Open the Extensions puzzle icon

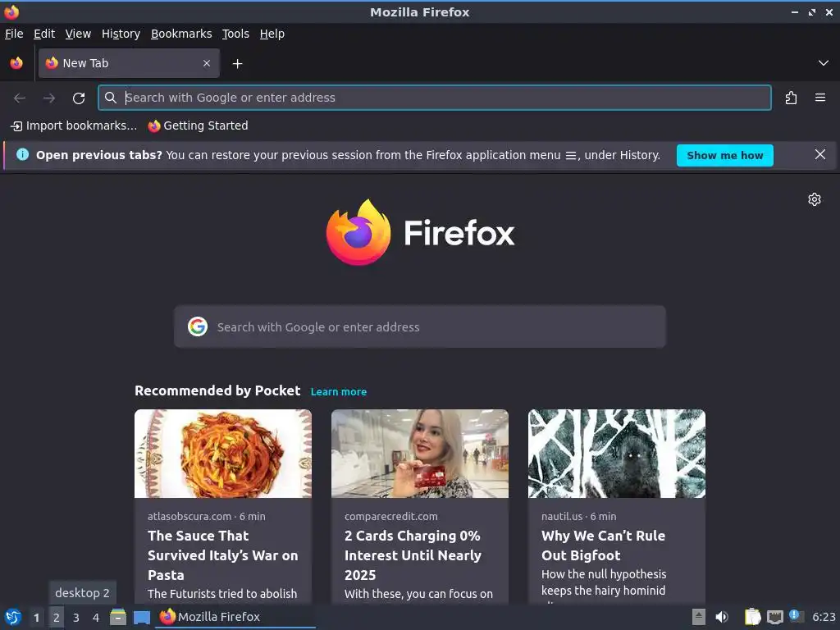(x=791, y=98)
